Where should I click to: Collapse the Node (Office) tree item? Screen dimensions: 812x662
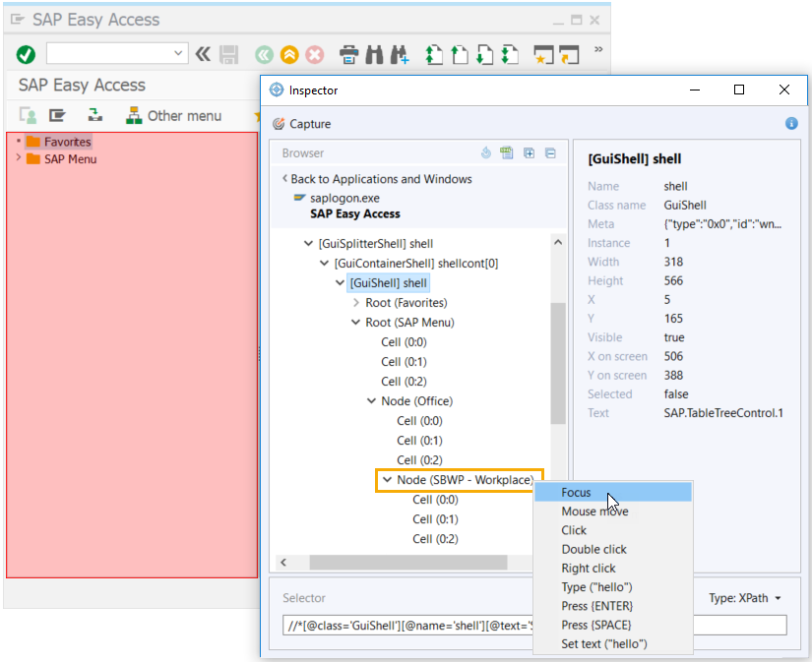tap(371, 400)
